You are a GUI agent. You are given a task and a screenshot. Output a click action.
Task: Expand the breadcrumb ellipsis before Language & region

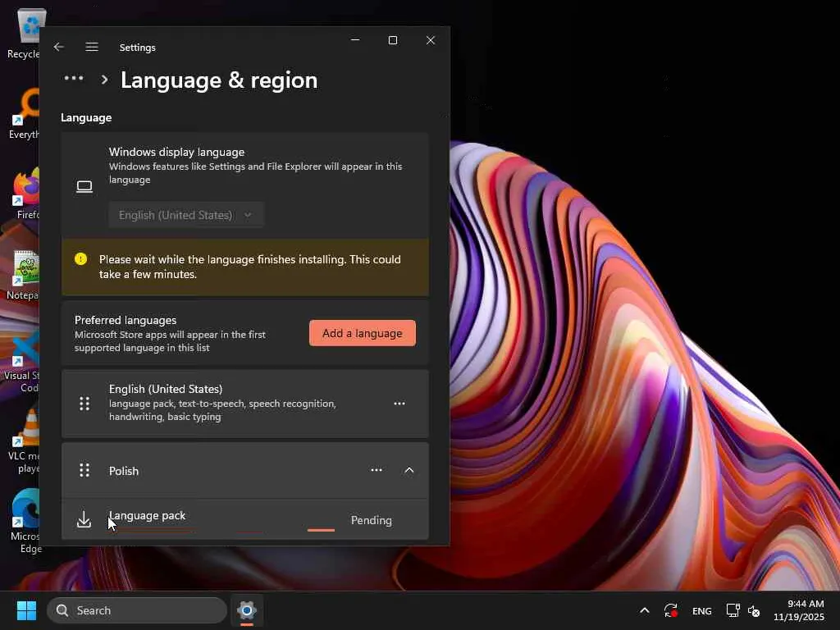point(73,79)
